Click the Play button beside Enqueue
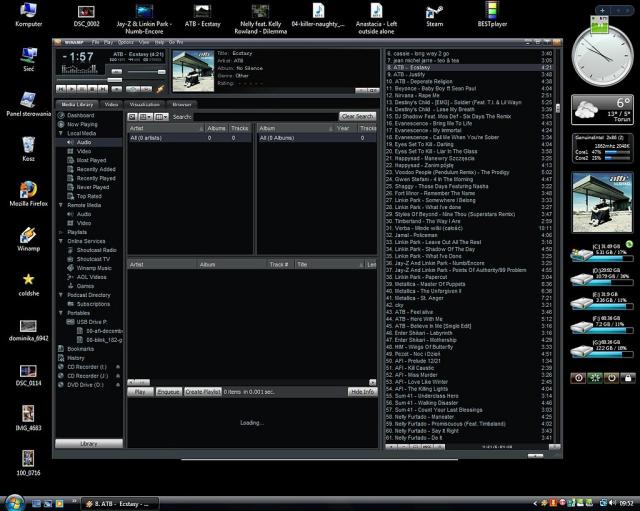The width and height of the screenshot is (640, 511). pyautogui.click(x=140, y=392)
